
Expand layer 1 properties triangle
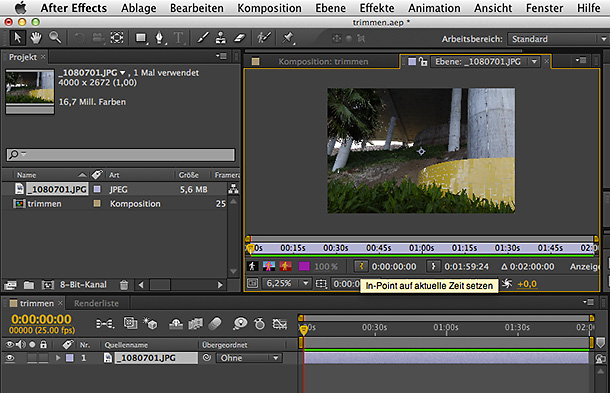pos(58,358)
